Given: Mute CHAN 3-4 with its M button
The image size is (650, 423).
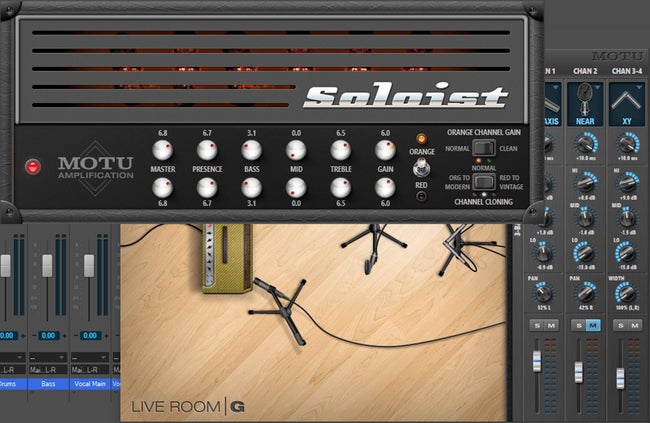Looking at the screenshot, I should [x=635, y=325].
